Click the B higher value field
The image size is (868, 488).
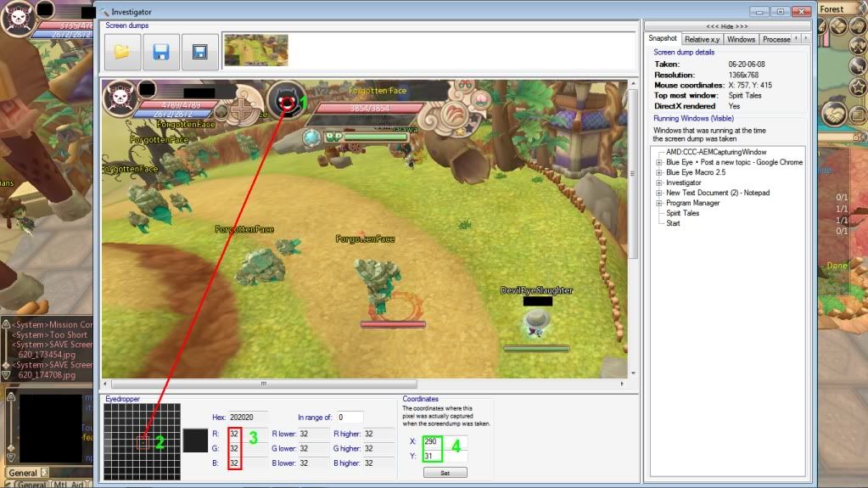(378, 463)
